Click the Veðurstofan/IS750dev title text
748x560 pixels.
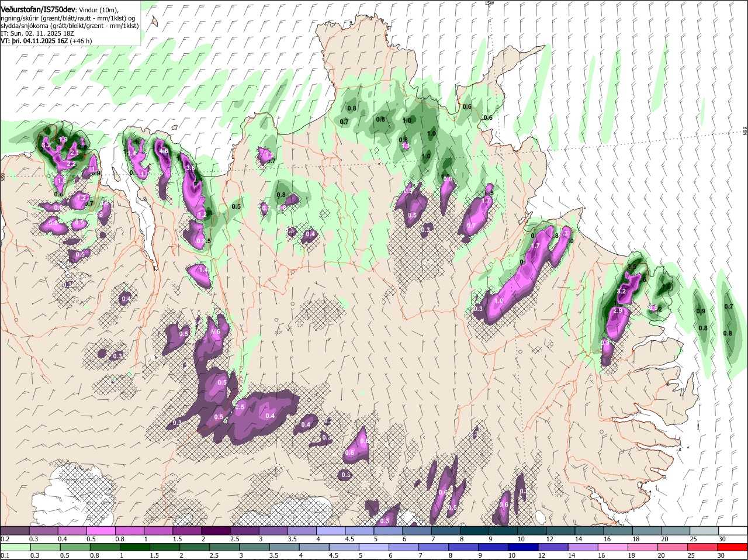[x=38, y=9]
